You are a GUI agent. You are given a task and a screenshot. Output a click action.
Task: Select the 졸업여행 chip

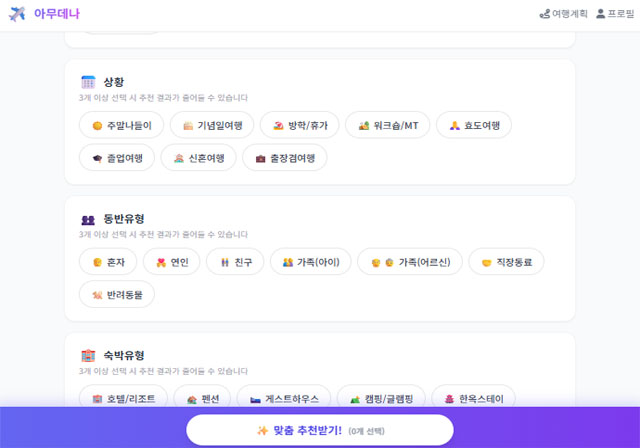[117, 158]
